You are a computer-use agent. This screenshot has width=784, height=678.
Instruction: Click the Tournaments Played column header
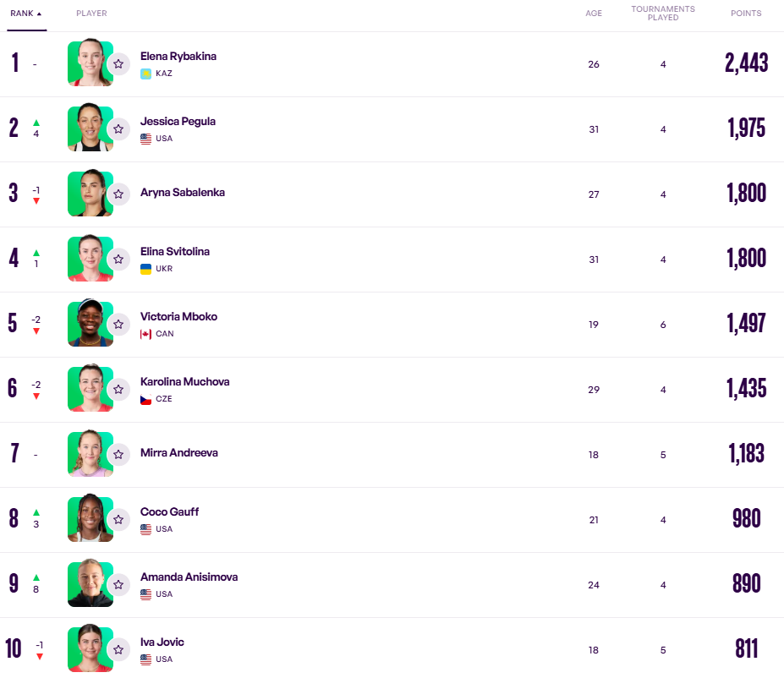pos(663,14)
